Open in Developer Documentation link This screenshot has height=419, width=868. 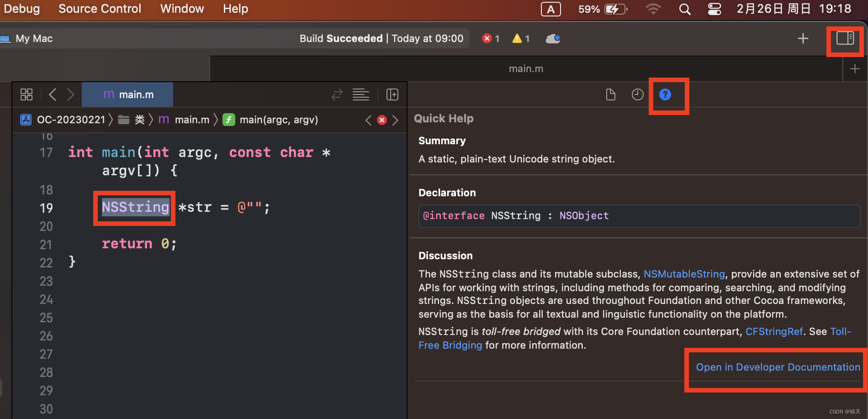(x=778, y=367)
